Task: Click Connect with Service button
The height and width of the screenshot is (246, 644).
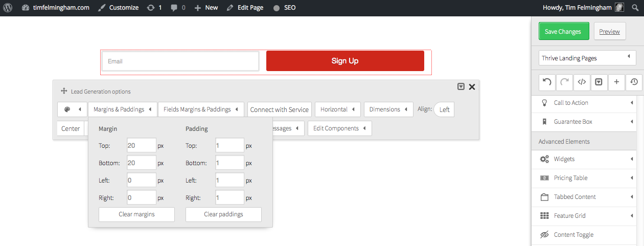Action: pos(280,109)
